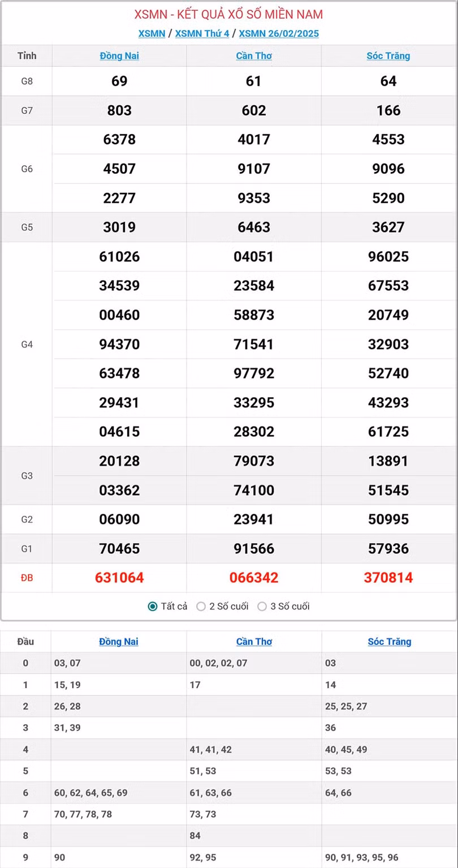
Task: Click the G1 result 91566 for Cần Thơ
Action: click(254, 548)
